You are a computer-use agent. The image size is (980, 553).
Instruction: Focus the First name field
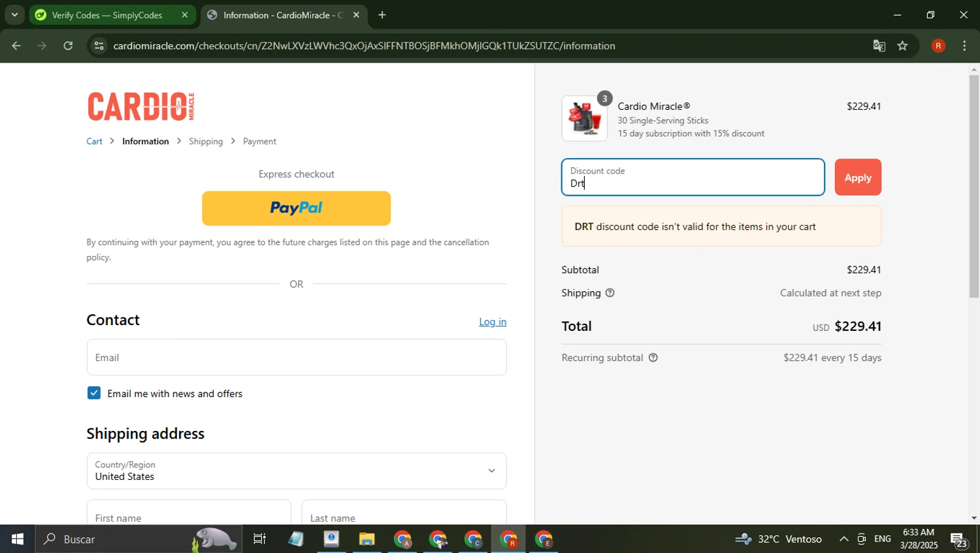pyautogui.click(x=189, y=513)
